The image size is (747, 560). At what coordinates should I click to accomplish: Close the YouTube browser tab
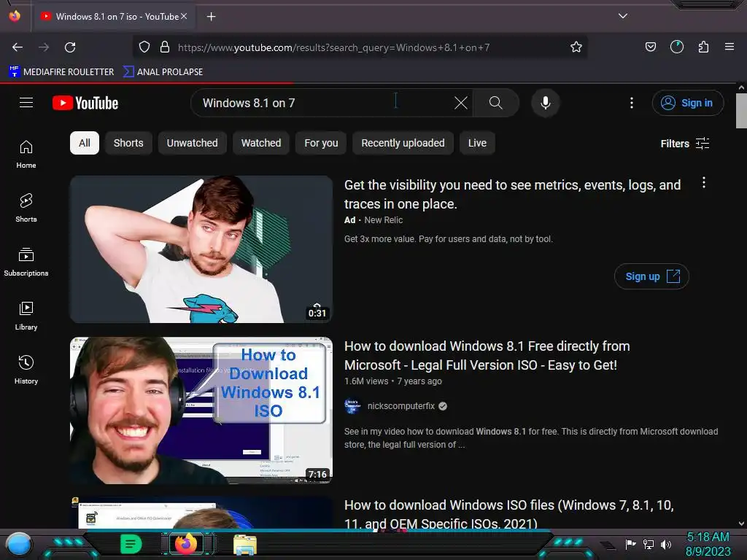pos(185,16)
